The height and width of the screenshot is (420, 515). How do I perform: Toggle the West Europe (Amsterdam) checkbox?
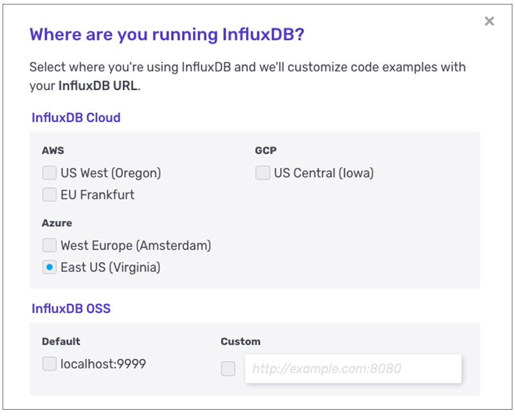pyautogui.click(x=49, y=245)
